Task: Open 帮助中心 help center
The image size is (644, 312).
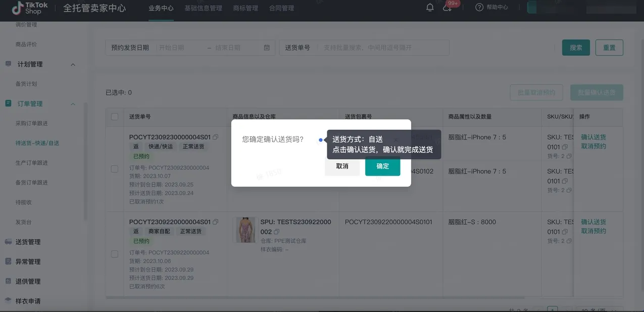Action: 492,8
